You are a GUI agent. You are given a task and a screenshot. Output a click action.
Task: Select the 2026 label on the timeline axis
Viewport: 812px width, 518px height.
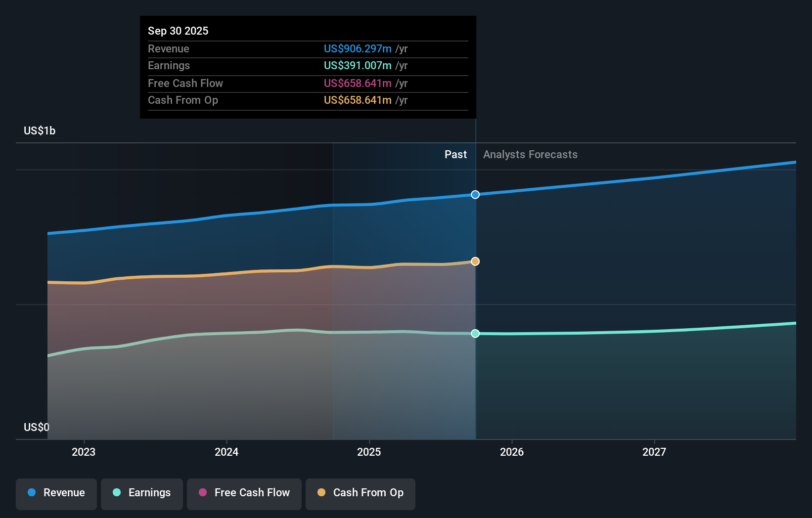[x=513, y=451]
